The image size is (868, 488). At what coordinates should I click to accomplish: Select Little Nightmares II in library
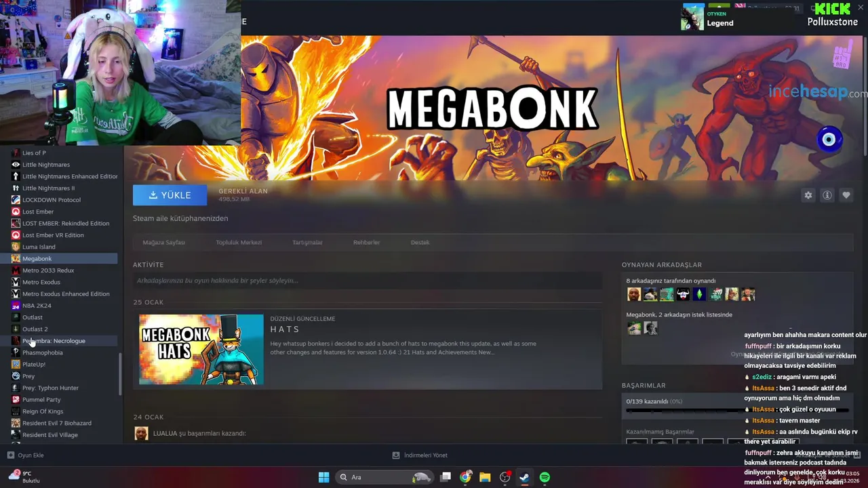pos(48,188)
